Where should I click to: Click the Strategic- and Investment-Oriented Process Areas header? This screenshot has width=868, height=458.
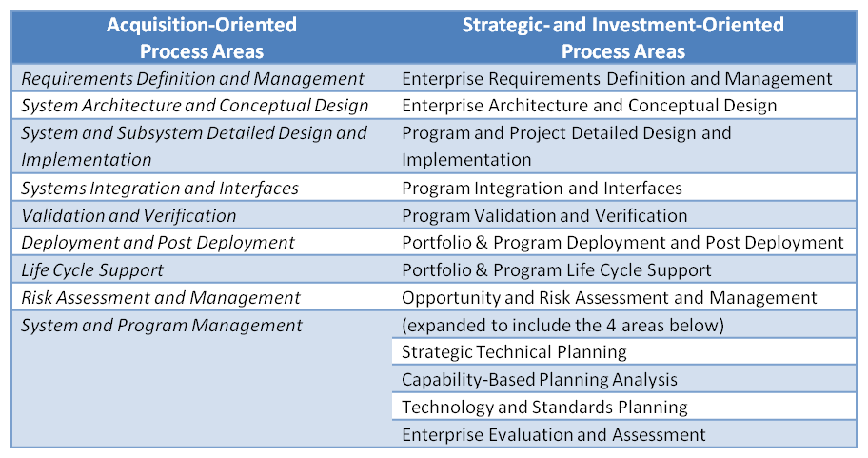[x=622, y=38]
